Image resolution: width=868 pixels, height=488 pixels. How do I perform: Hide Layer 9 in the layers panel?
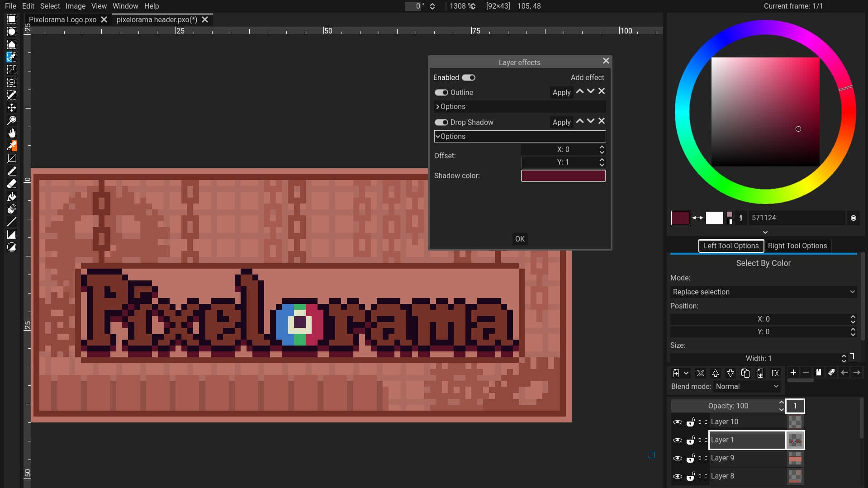tap(678, 458)
